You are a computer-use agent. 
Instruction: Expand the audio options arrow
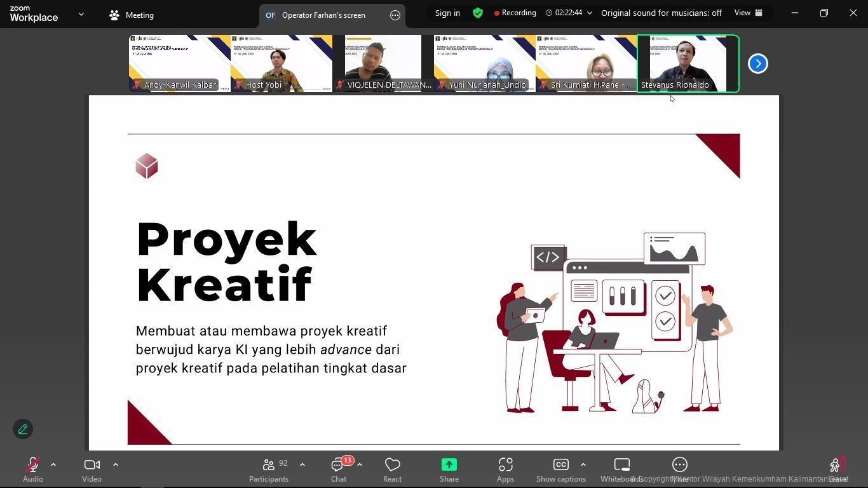pos(53,464)
